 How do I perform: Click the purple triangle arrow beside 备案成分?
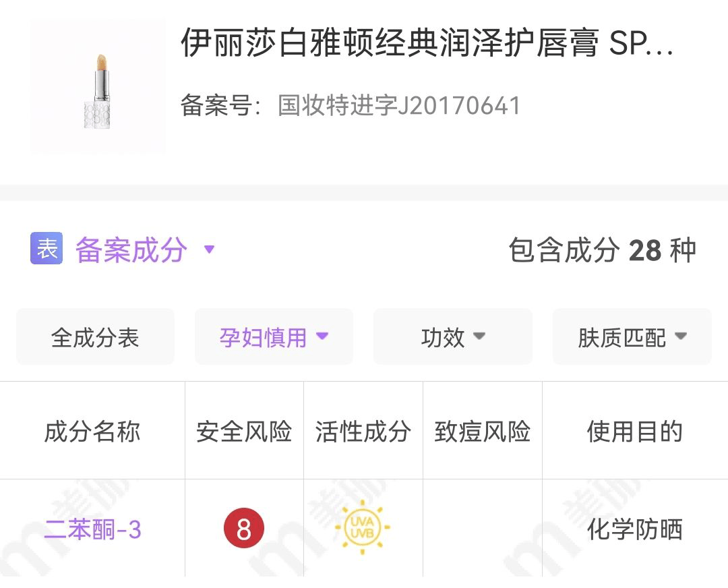[x=209, y=249]
